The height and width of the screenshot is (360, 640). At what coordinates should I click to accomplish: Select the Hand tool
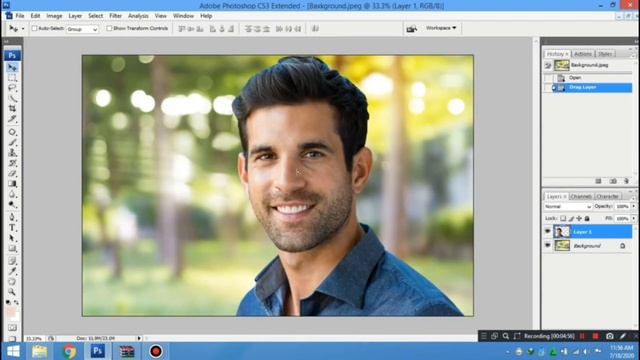[12, 282]
